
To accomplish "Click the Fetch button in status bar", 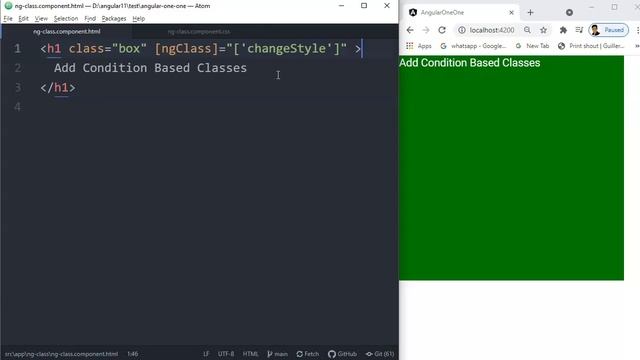I will [308, 354].
